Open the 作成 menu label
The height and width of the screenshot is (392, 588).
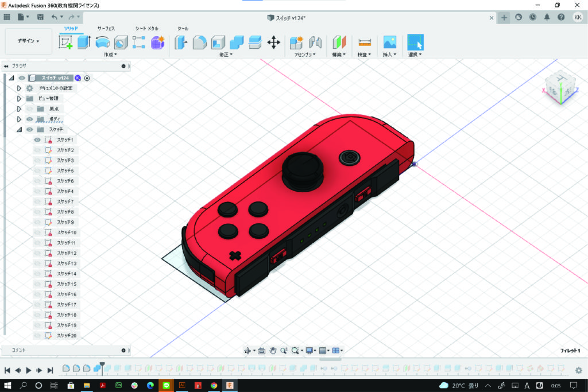coord(110,55)
